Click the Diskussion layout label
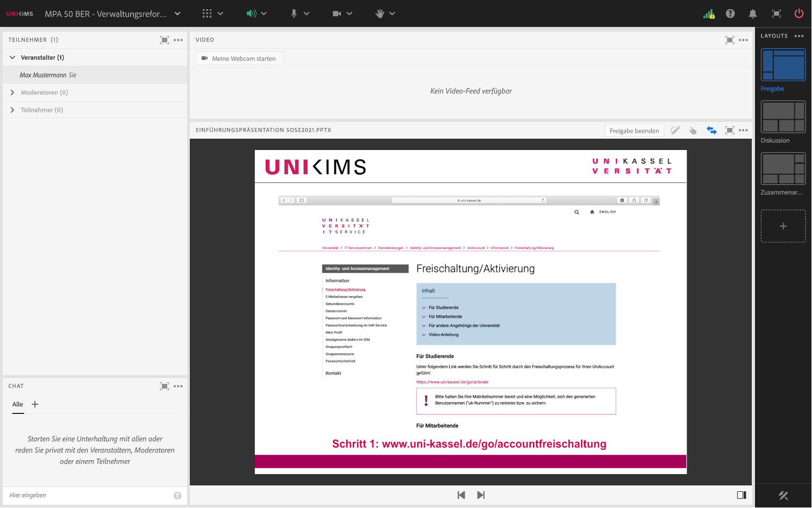Viewport: 812px width, 508px height. pos(775,140)
